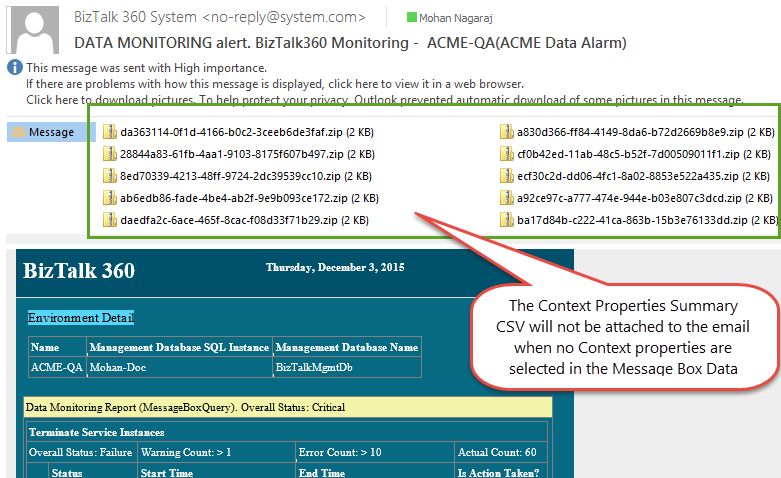Image resolution: width=781 pixels, height=478 pixels.
Task: Click the date Thursday, December 3, 2015
Action: pos(335,267)
